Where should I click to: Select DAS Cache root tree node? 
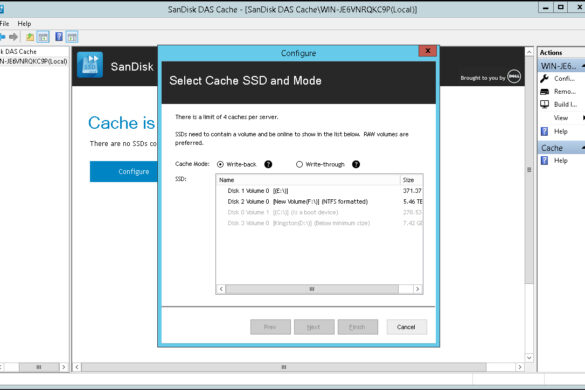pos(18,52)
